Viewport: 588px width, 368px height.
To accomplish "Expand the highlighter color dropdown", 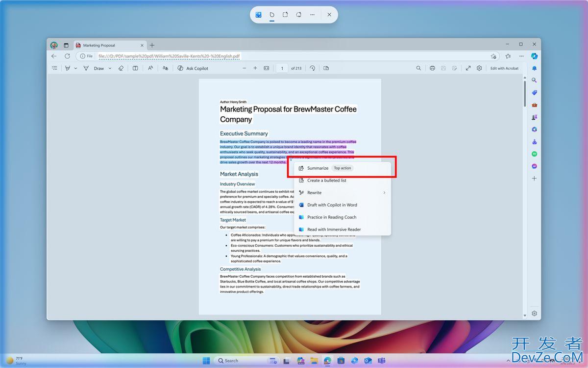I will 75,68.
